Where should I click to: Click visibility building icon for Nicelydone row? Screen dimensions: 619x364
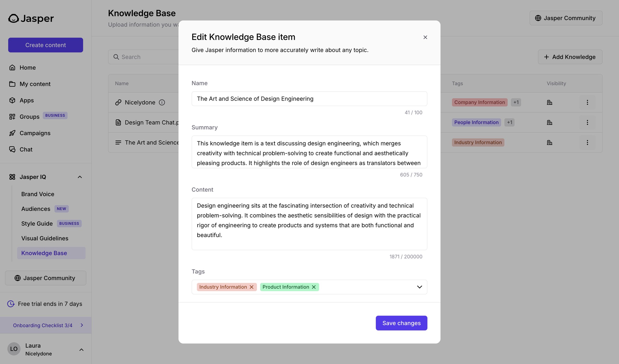point(549,102)
